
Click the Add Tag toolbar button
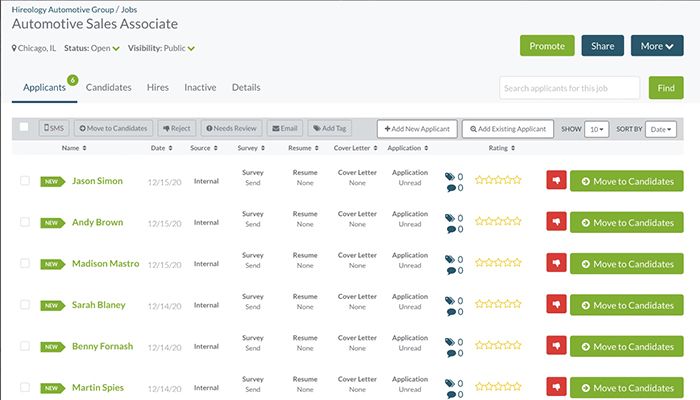[328, 129]
